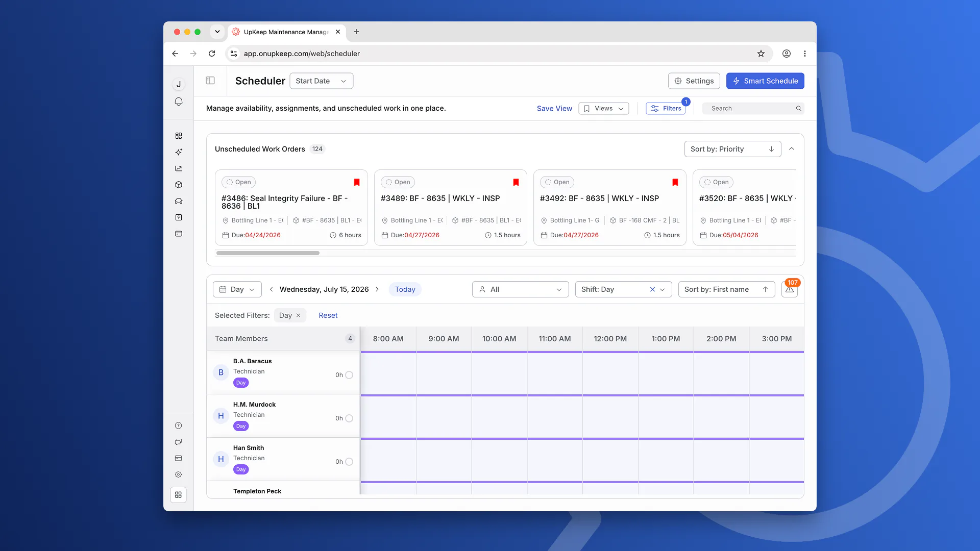Open the settings gear icon in the sidebar
The width and height of the screenshot is (980, 551).
tap(178, 474)
